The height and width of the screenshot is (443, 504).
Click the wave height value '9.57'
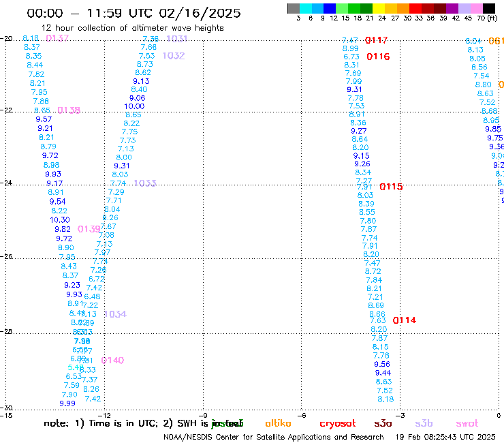[x=44, y=119]
